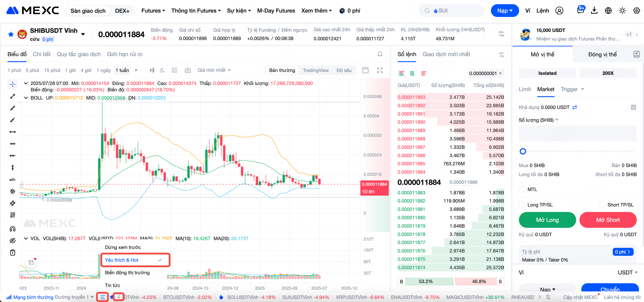Click the chart screenshot camera icon

click(x=187, y=70)
